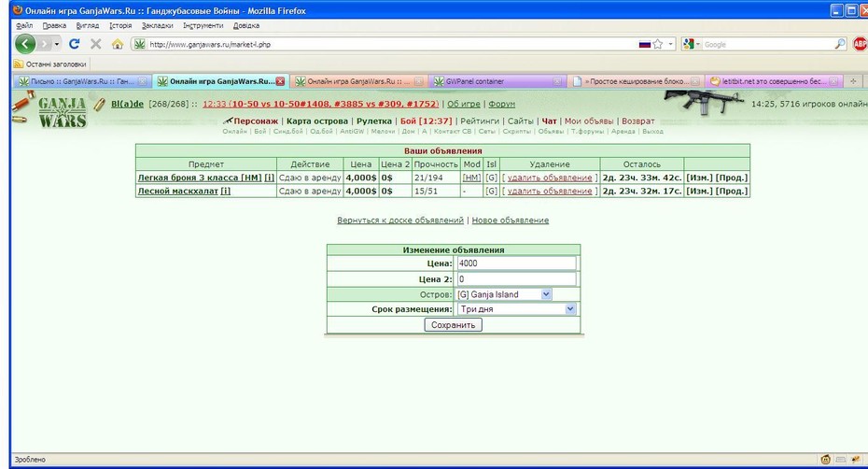868x469 pixels.
Task: Click the search magnifier icon in Google box
Action: [x=840, y=44]
